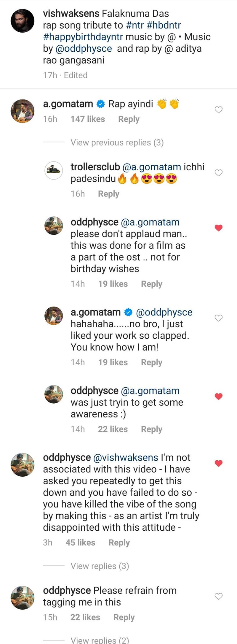The width and height of the screenshot is (237, 644).
Task: Tap a.gomatam avatar on 'hahahaha' reply
Action: click(54, 316)
